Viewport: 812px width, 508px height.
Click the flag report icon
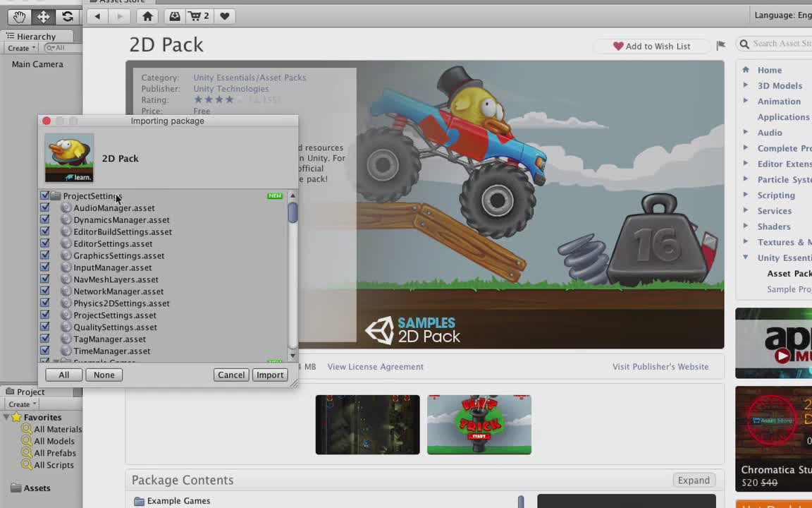point(720,46)
